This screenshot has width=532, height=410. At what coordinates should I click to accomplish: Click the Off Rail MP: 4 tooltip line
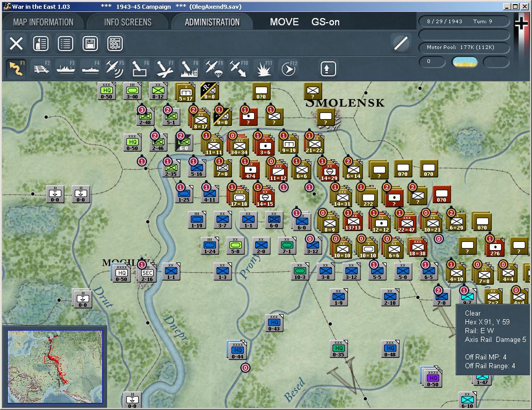pyautogui.click(x=486, y=357)
